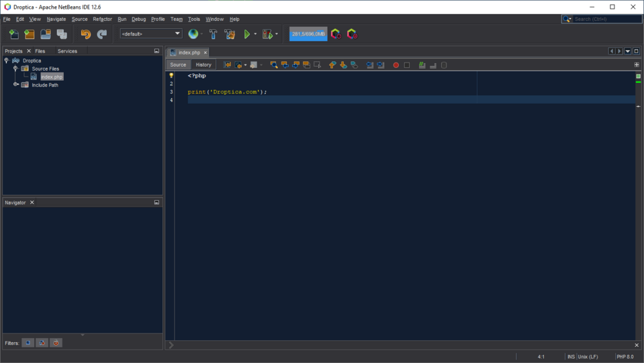Switch to the Files tab
The image size is (644, 363).
pyautogui.click(x=40, y=51)
